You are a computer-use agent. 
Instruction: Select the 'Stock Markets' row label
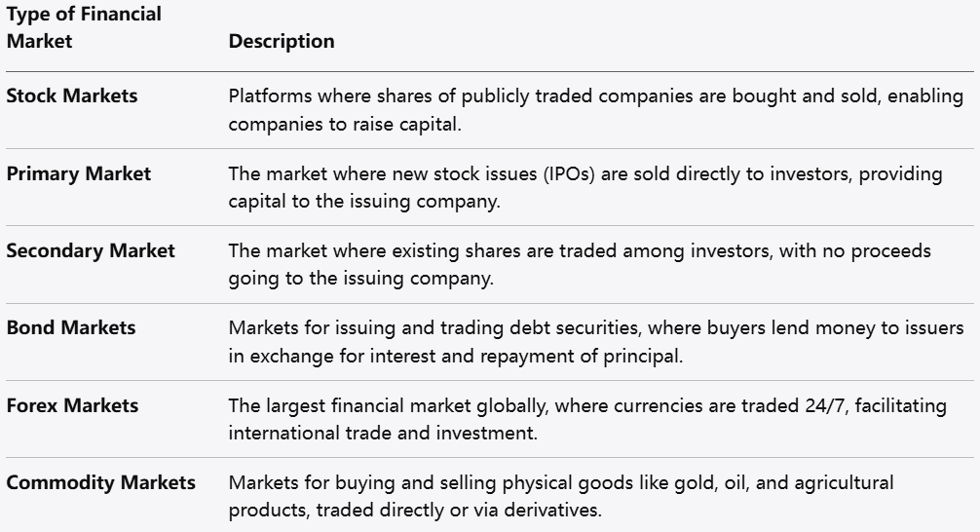tap(72, 95)
